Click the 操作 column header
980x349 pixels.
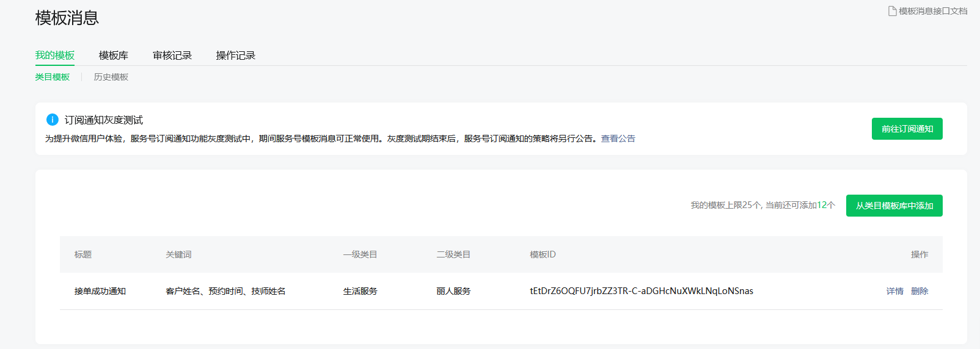tap(920, 254)
